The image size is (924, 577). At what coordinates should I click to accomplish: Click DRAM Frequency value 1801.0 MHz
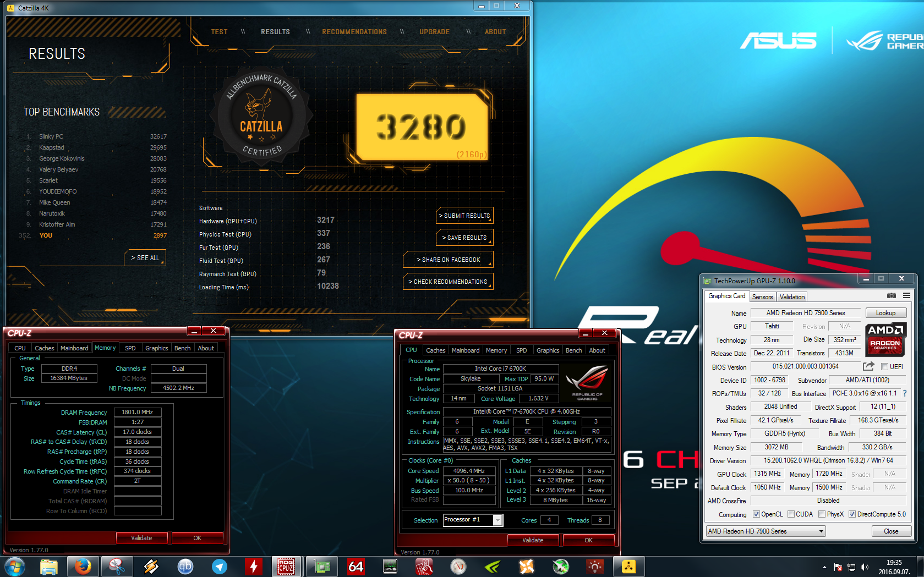(x=138, y=412)
